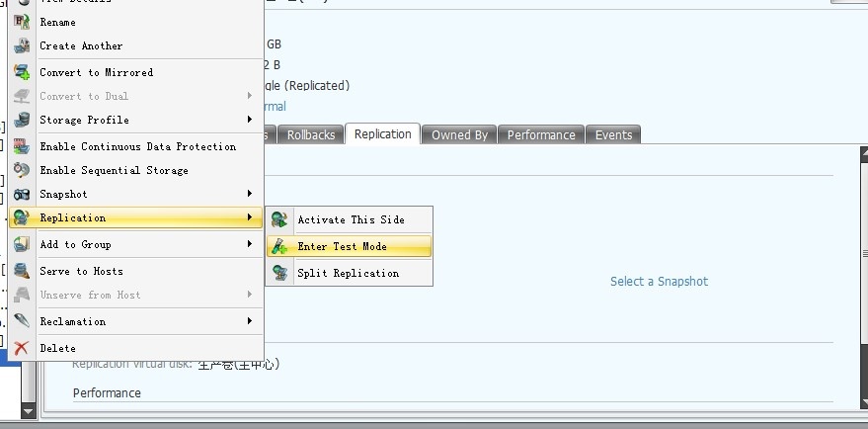
Task: Expand the Reclamation submenu arrow
Action: (249, 321)
